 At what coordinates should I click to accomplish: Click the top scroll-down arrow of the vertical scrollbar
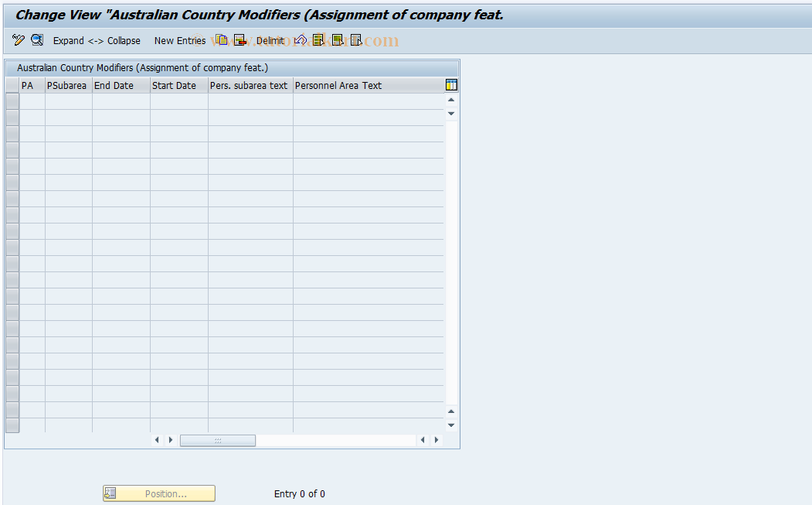pyautogui.click(x=451, y=114)
